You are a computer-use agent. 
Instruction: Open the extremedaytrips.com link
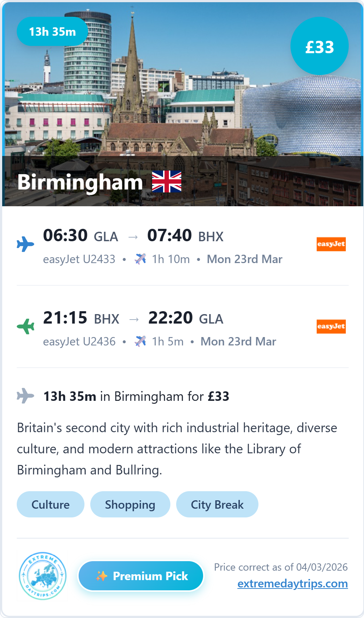292,583
